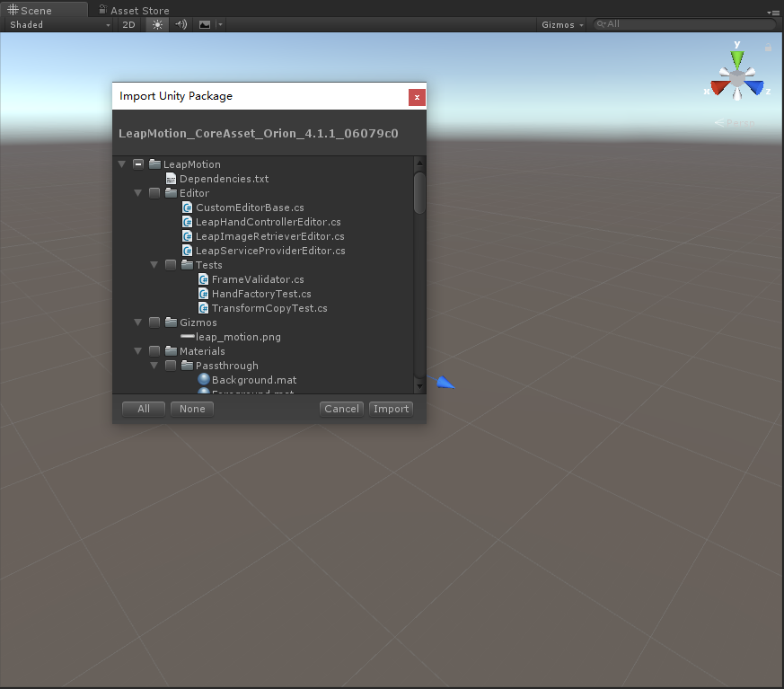The width and height of the screenshot is (784, 689).
Task: Click the Tests folder icon
Action: (x=187, y=264)
